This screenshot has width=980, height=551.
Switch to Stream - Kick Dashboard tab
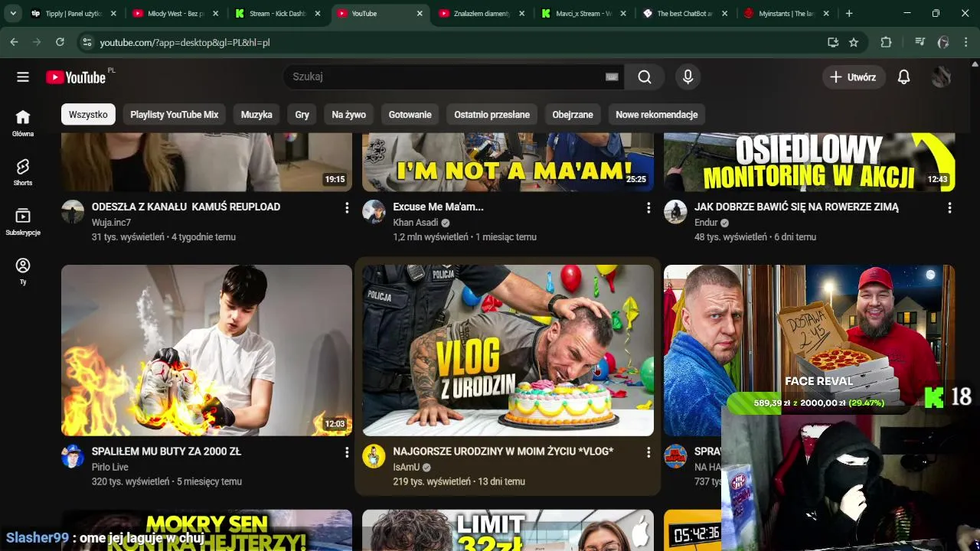tap(277, 13)
